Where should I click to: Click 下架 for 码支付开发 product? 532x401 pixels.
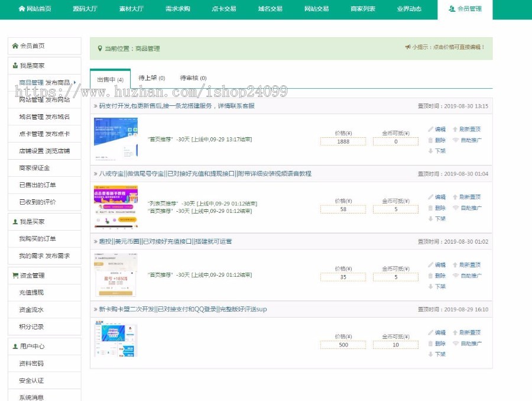point(437,151)
